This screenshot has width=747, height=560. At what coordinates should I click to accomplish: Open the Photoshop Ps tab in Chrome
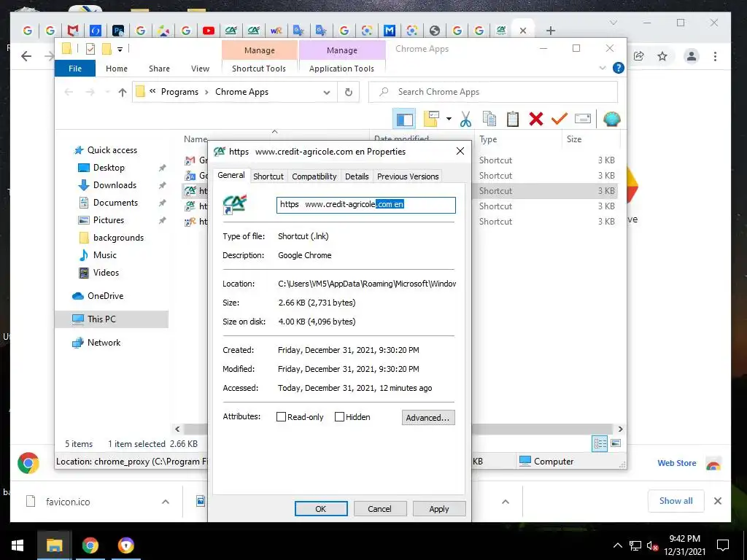118,31
